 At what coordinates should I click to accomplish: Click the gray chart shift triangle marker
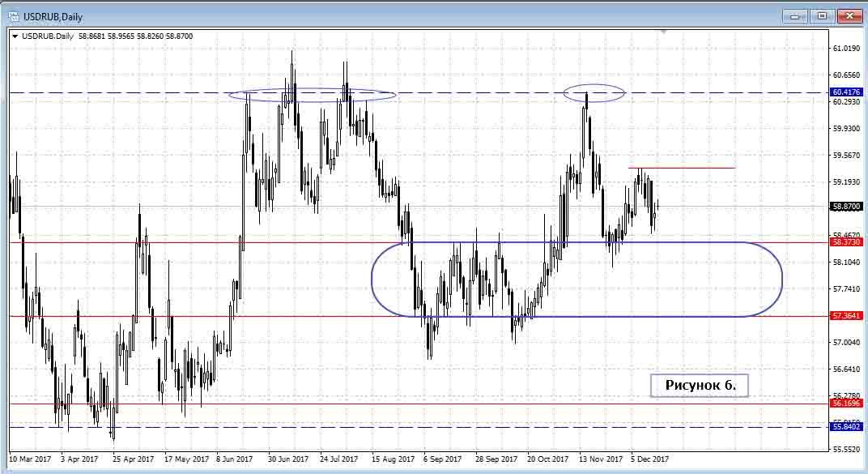663,32
